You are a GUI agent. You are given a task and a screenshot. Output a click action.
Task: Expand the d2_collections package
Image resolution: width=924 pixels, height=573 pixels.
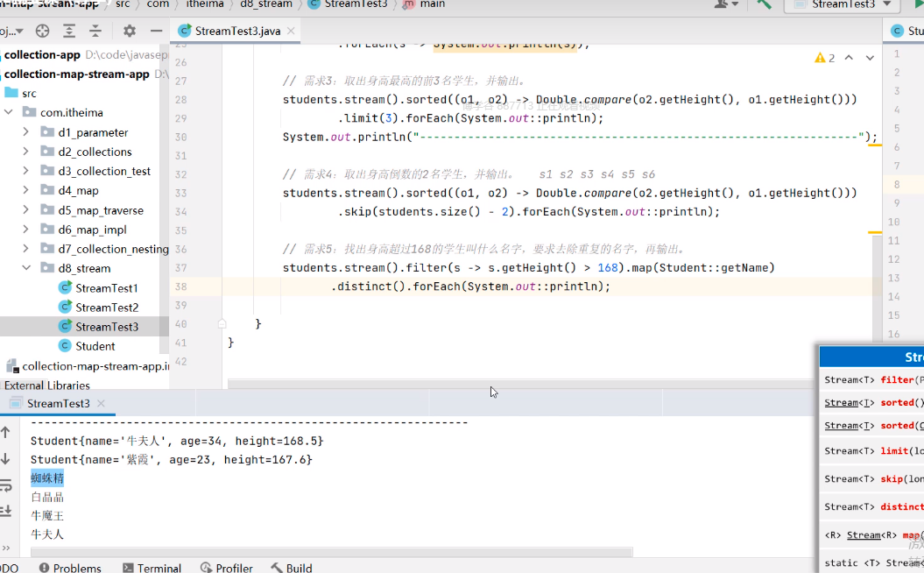[x=25, y=152]
